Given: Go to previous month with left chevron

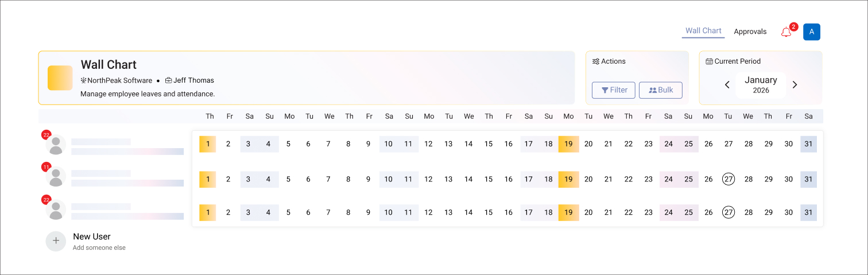Looking at the screenshot, I should click(727, 85).
